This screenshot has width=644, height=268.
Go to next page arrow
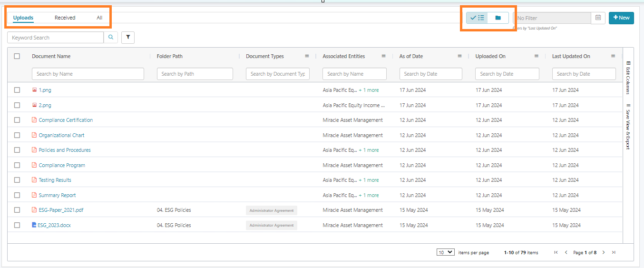click(x=604, y=252)
